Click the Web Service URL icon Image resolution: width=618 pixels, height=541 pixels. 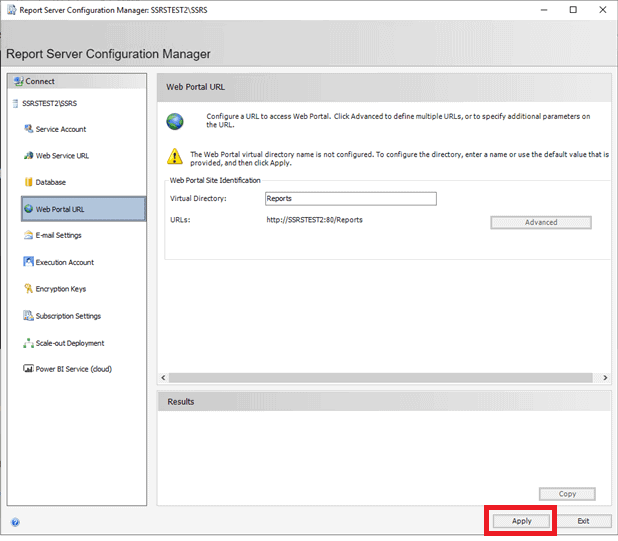(28, 156)
